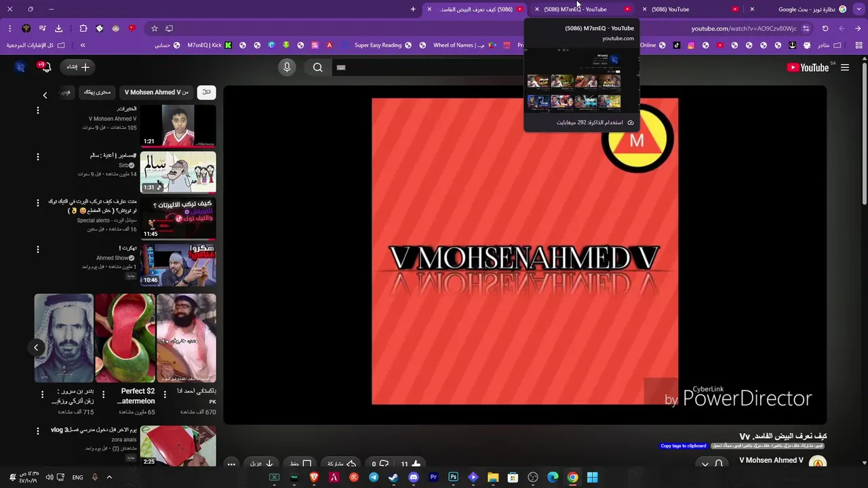The image size is (868, 488).
Task: Open a new browser tab
Action: [x=413, y=9]
